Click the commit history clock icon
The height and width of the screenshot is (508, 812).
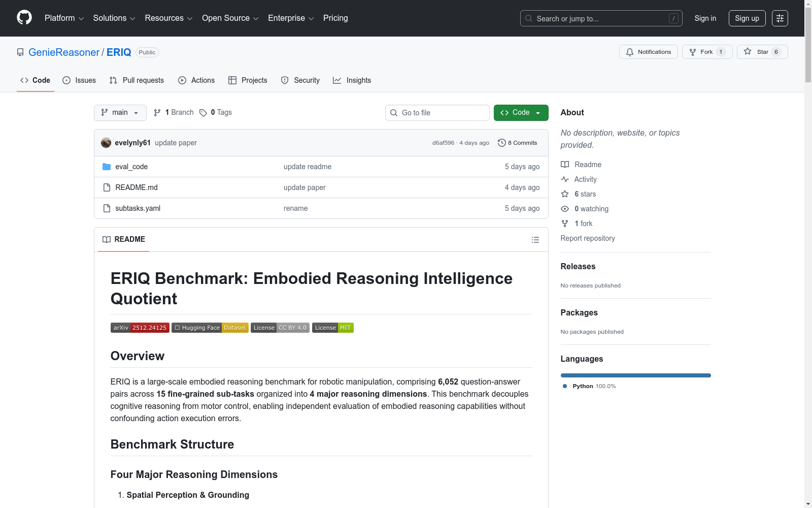point(502,143)
